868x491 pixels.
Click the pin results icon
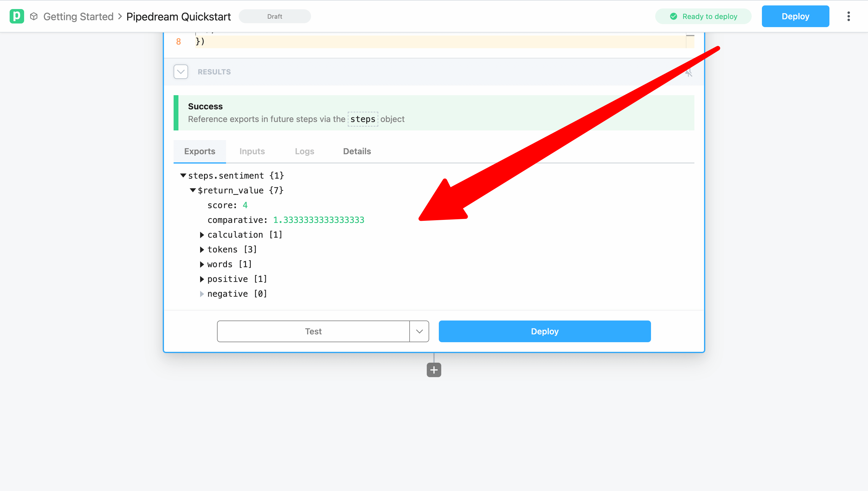689,72
